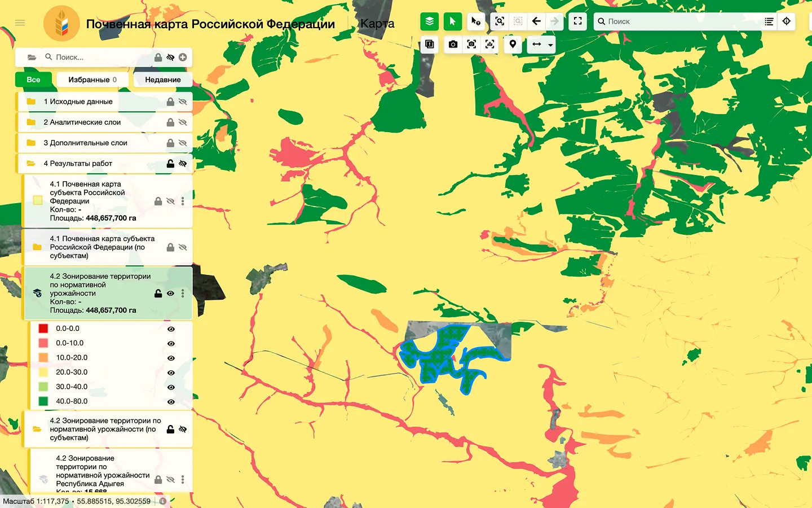Screen dimensions: 812x508
Task: Click the add layer plus icon
Action: pyautogui.click(x=183, y=57)
